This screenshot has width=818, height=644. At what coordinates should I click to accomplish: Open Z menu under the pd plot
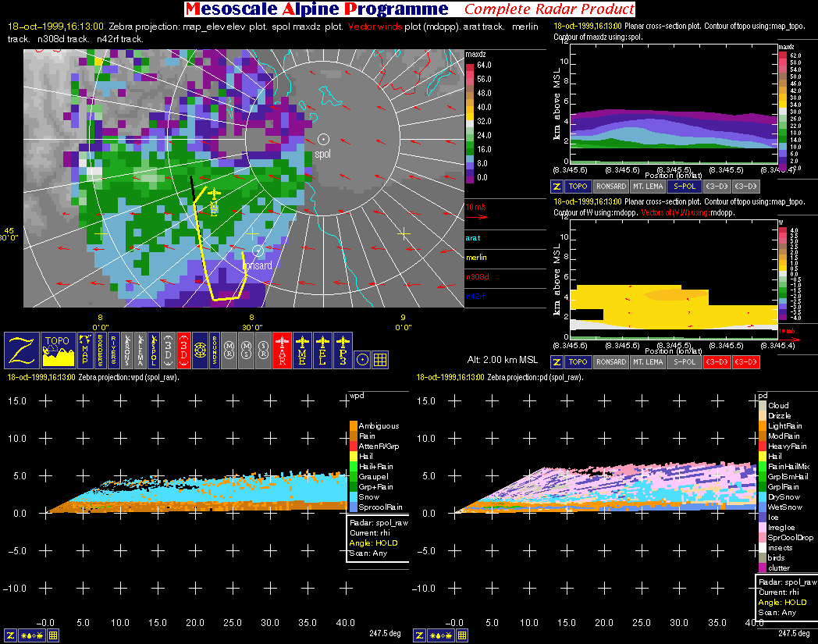419,635
